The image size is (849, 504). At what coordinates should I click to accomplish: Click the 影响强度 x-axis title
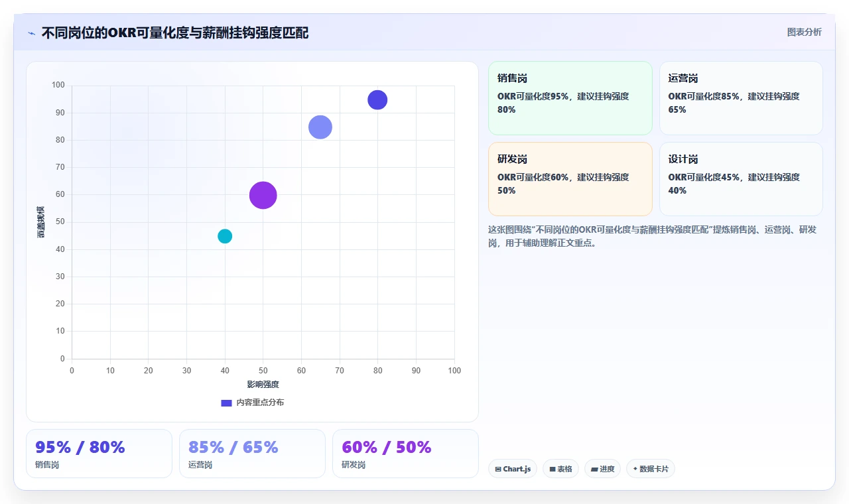pyautogui.click(x=263, y=385)
